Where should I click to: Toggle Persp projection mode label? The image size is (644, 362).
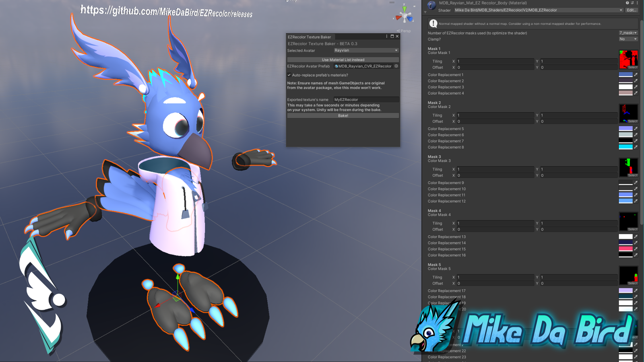point(404,31)
